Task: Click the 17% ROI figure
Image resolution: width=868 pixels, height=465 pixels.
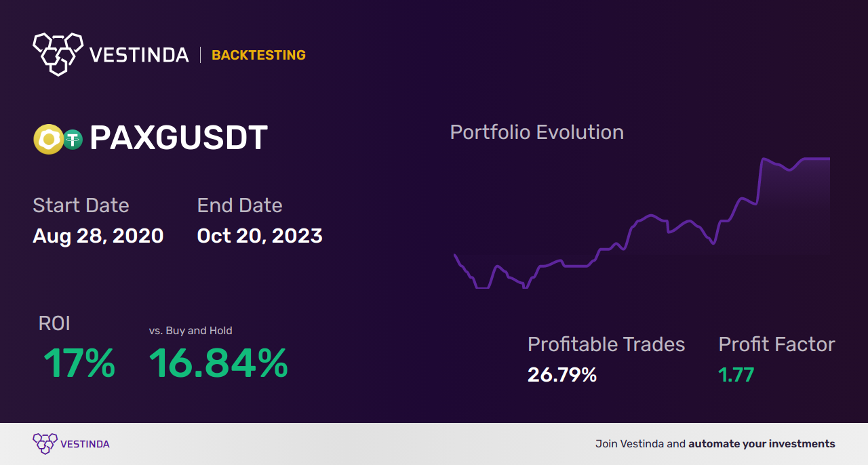Action: tap(79, 363)
